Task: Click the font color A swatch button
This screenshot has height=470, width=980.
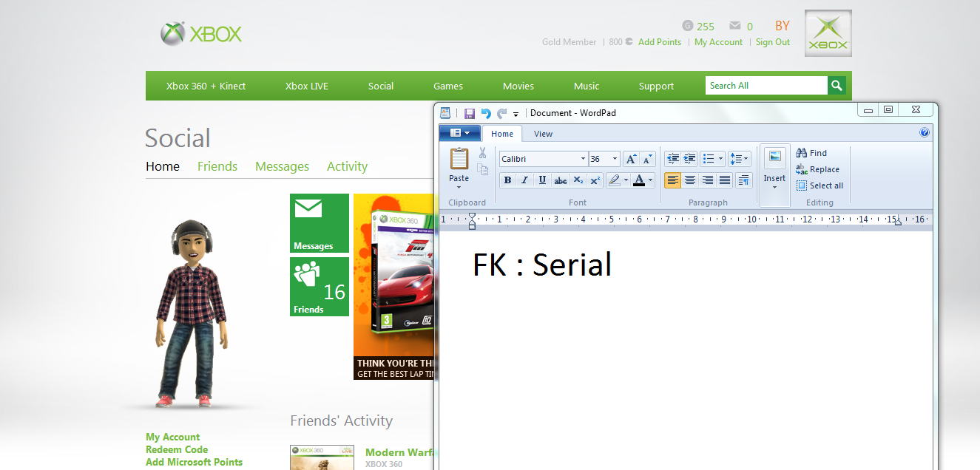Action: 639,180
